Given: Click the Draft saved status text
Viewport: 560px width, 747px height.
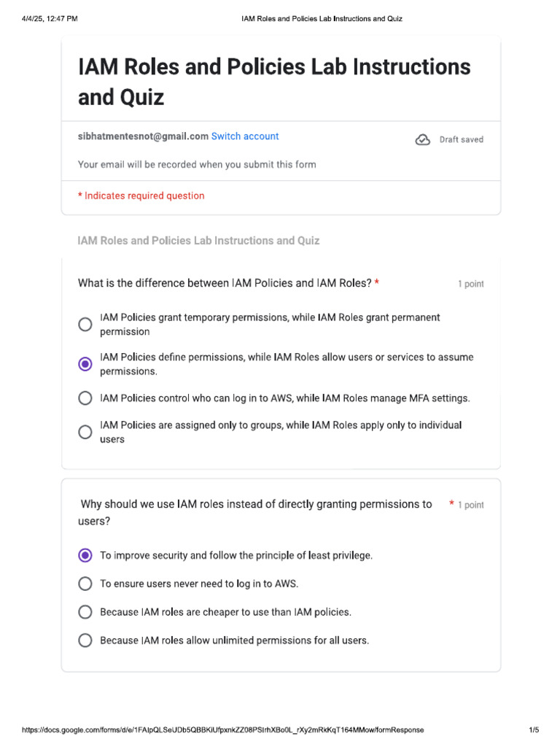Looking at the screenshot, I should point(461,139).
